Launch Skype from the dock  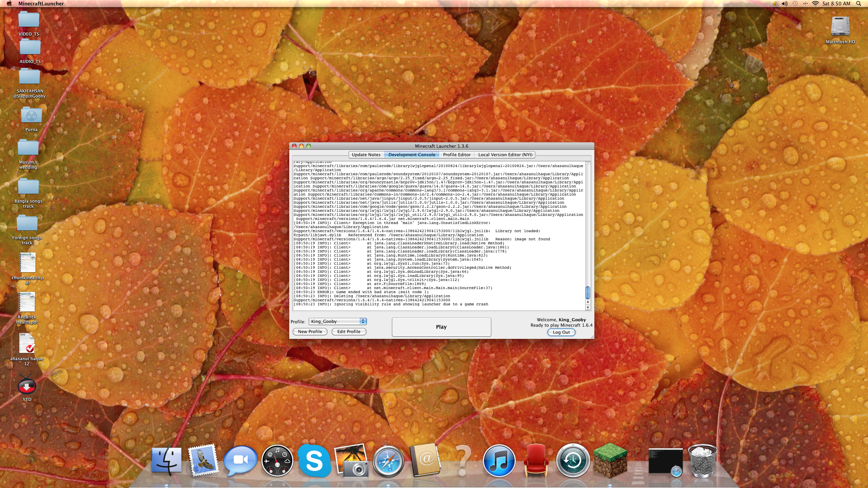314,461
